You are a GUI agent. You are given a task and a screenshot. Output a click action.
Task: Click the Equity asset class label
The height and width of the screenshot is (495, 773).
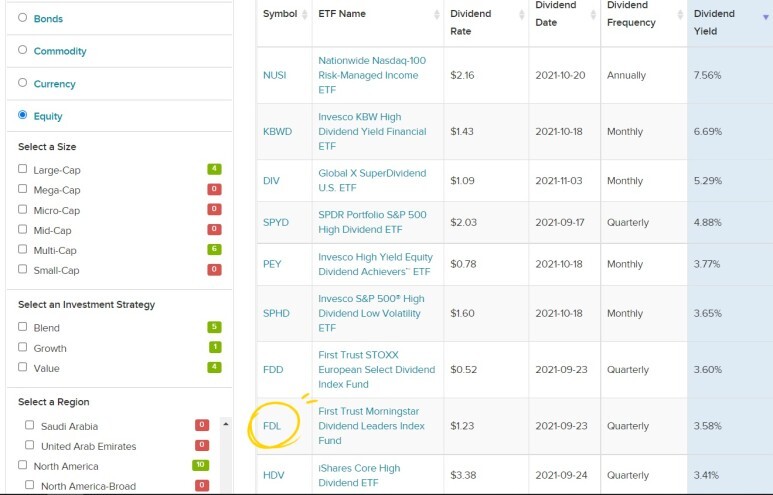(48, 116)
